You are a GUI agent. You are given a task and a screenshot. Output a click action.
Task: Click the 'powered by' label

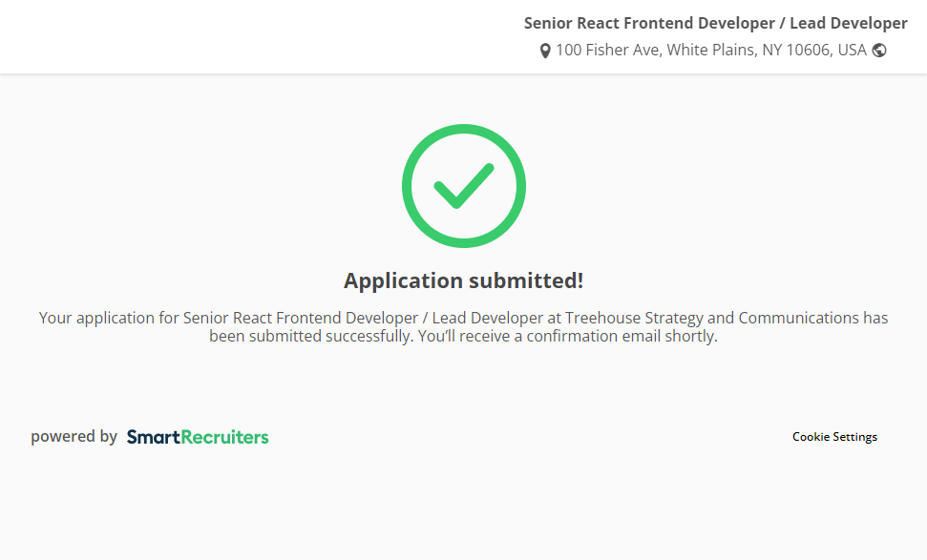74,437
